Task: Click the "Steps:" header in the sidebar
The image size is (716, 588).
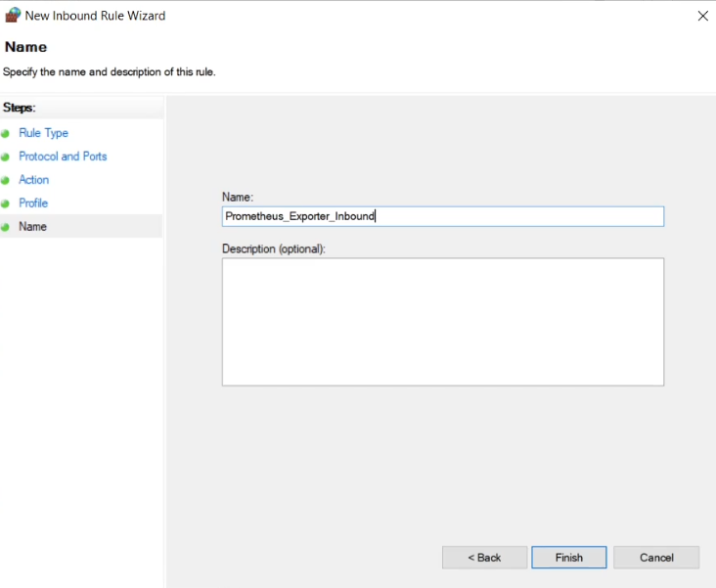Action: click(x=20, y=108)
